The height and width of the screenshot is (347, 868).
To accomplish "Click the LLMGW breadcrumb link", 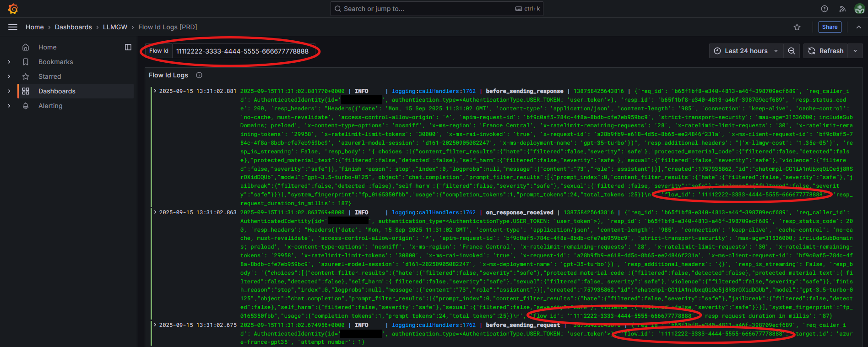I will [x=115, y=27].
